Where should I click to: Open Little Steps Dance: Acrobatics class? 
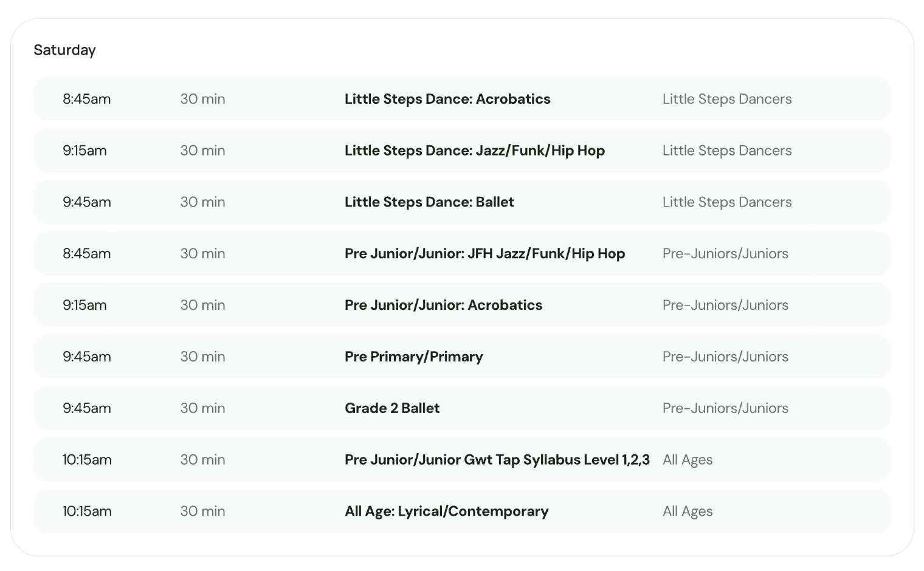pos(447,99)
